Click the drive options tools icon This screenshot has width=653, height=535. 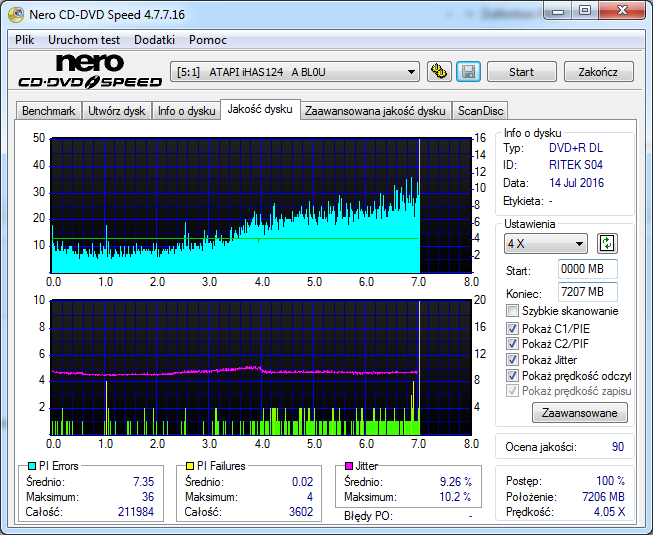tap(439, 72)
